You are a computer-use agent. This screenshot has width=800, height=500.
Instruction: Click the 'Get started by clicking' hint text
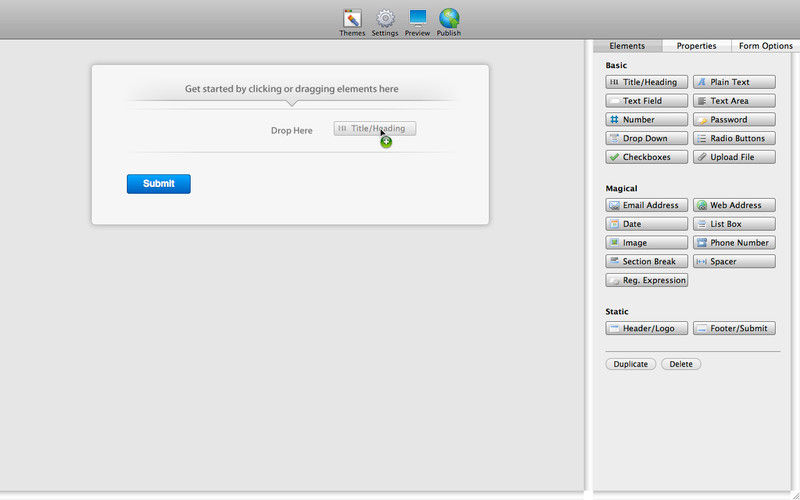(291, 89)
